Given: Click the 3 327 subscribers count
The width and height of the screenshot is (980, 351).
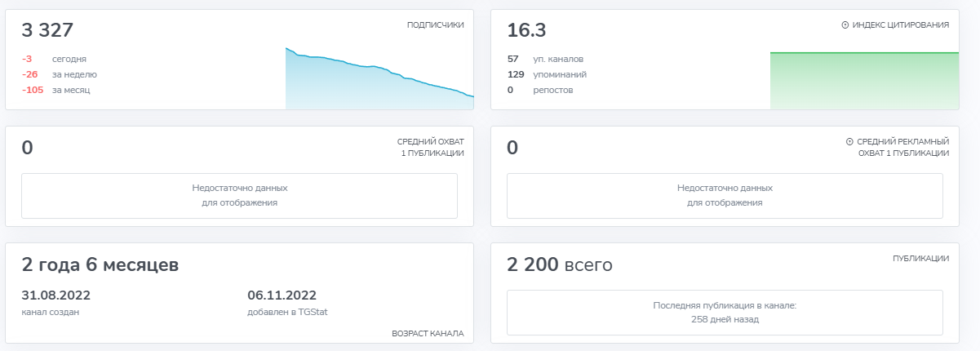Looking at the screenshot, I should click(x=47, y=31).
